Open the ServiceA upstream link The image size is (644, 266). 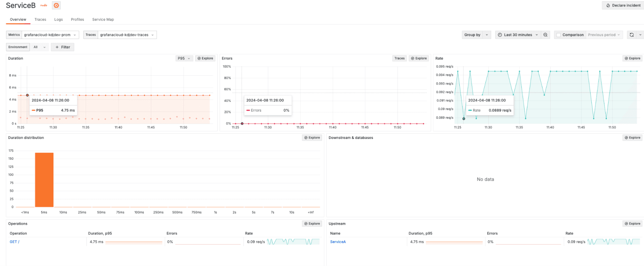pos(338,242)
